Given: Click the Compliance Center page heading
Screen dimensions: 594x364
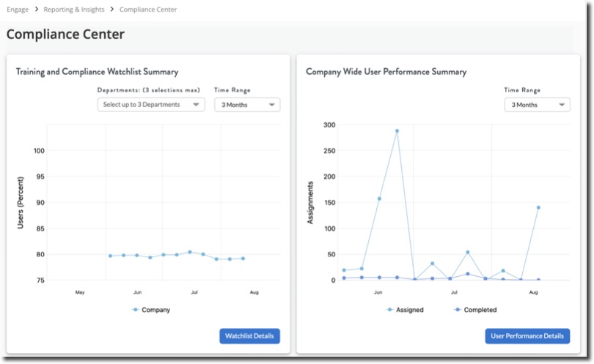Looking at the screenshot, I should click(x=66, y=34).
